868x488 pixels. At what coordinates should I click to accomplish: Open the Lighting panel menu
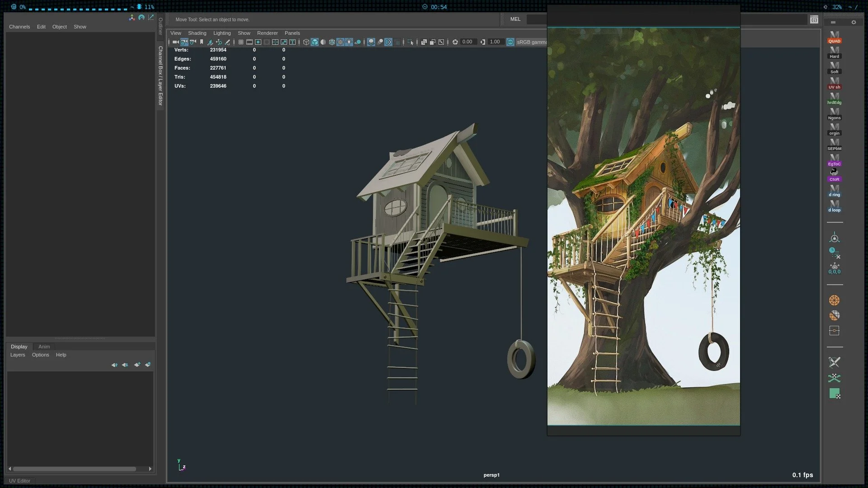click(222, 33)
